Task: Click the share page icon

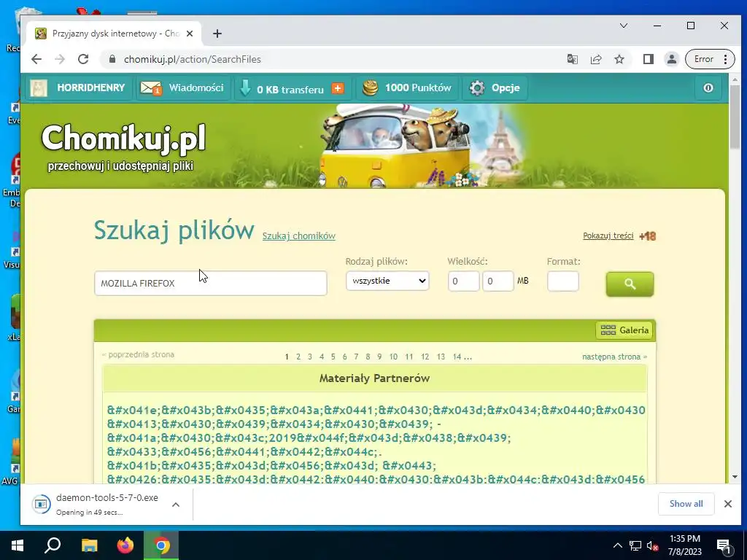Action: click(595, 59)
